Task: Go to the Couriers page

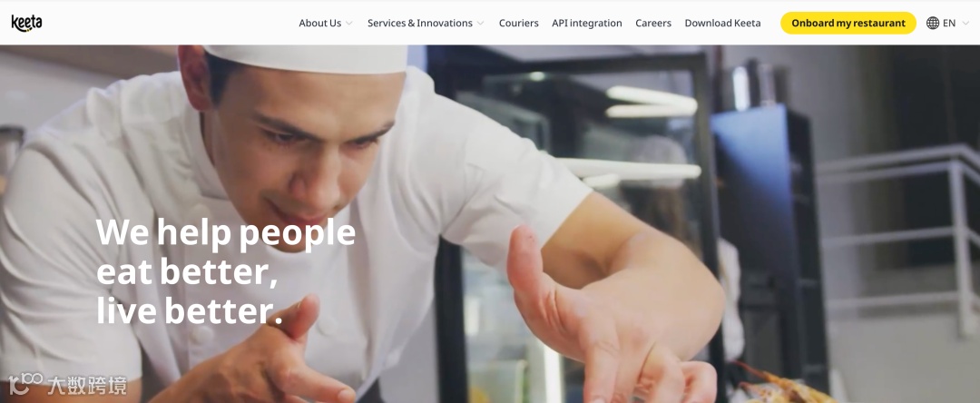Action: (518, 23)
